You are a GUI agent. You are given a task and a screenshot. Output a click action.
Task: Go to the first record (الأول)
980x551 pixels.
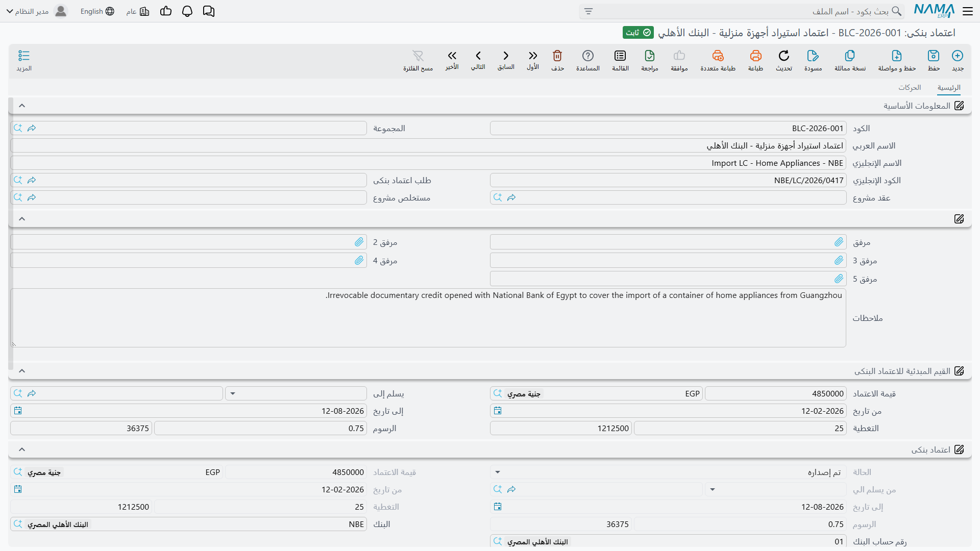pos(533,60)
